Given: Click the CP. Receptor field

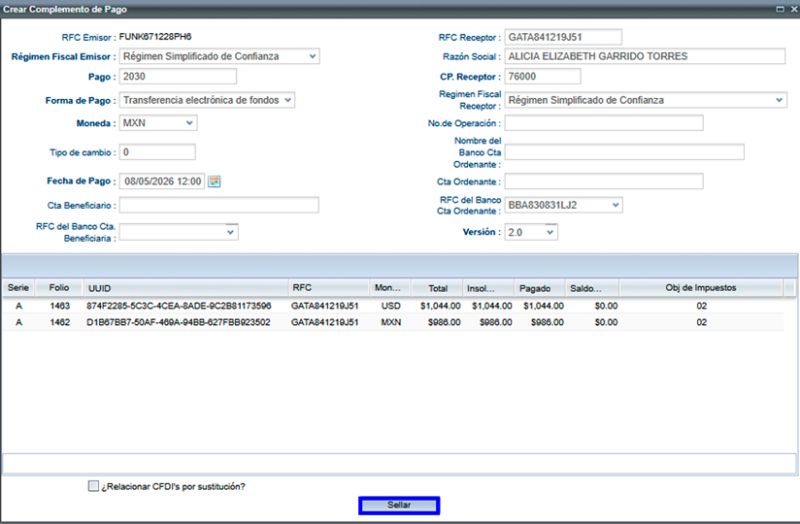Looking at the screenshot, I should pyautogui.click(x=542, y=77).
